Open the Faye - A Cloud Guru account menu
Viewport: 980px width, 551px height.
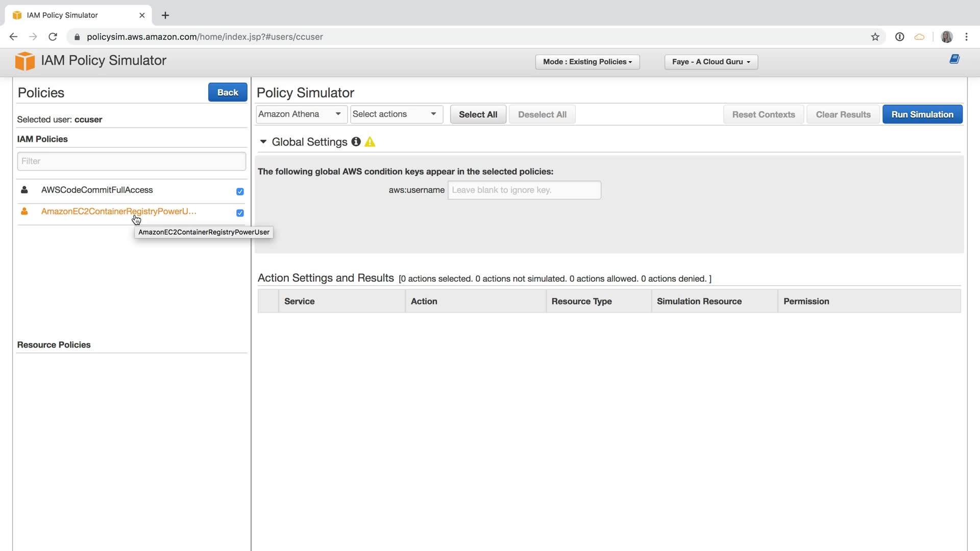pyautogui.click(x=710, y=62)
